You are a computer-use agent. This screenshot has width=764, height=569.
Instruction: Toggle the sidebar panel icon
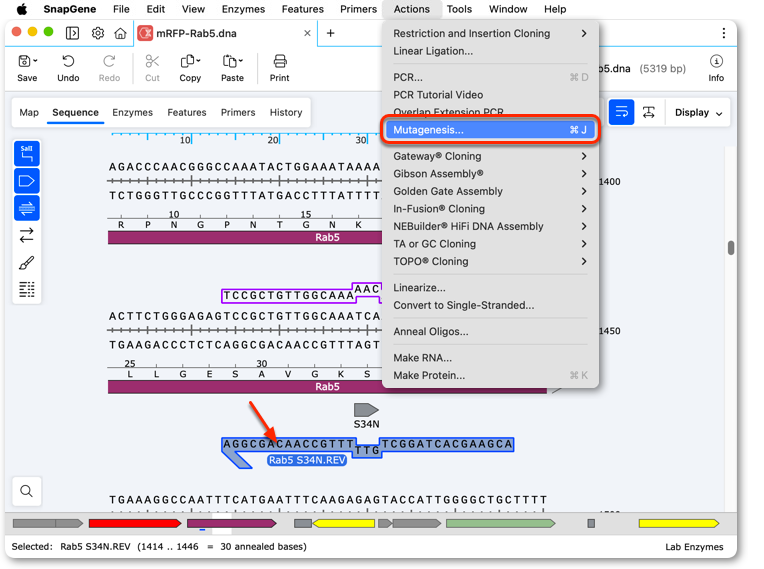pos(72,33)
